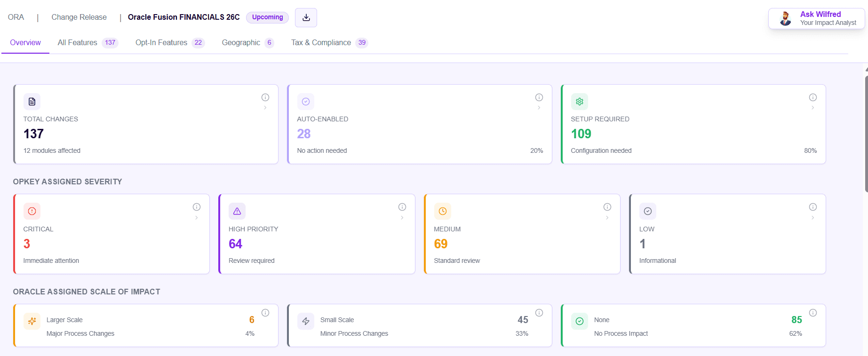Expand Low card chevron
868x356 pixels.
click(x=813, y=218)
